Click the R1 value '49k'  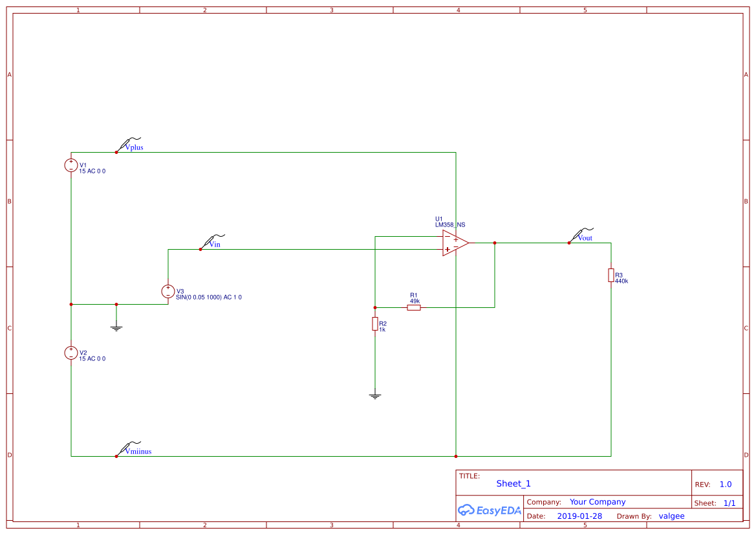[x=415, y=301]
